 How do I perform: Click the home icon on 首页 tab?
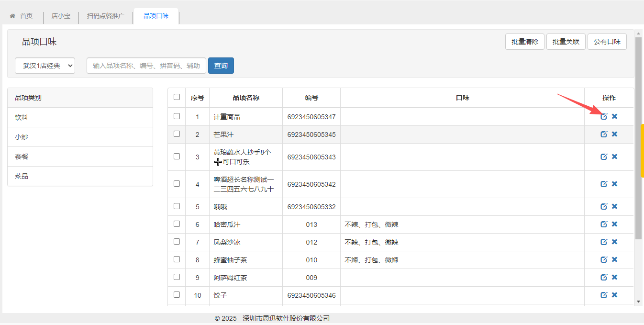(x=13, y=16)
